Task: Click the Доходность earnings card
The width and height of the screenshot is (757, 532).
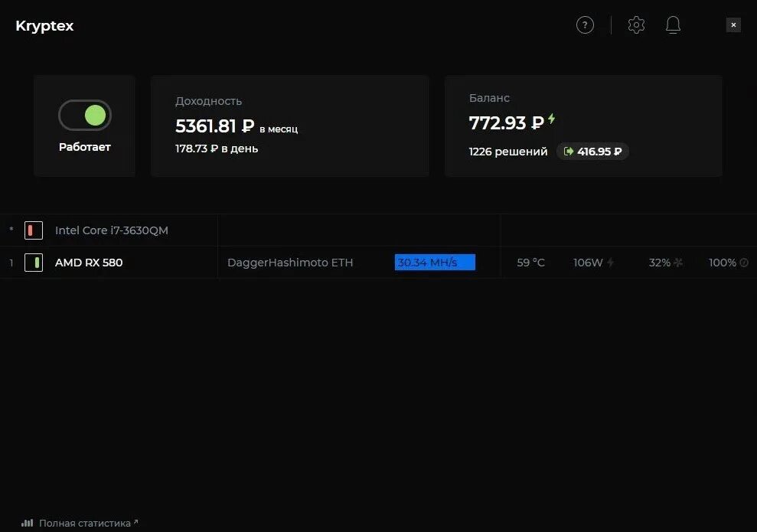Action: (289, 126)
